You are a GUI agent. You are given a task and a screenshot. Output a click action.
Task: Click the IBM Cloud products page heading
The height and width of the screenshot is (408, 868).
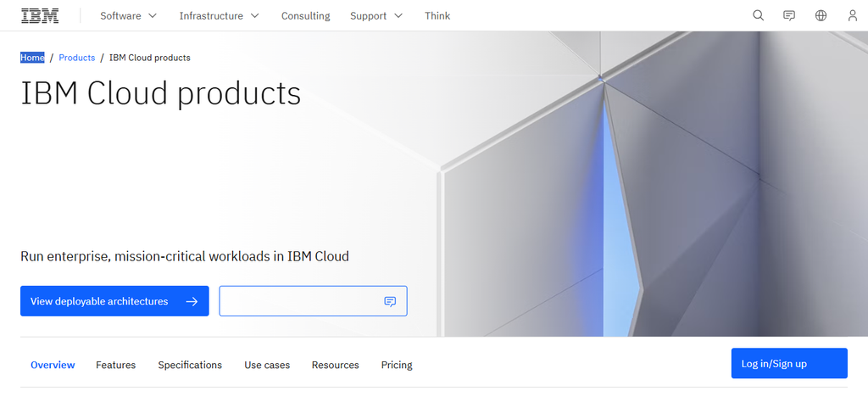(160, 93)
